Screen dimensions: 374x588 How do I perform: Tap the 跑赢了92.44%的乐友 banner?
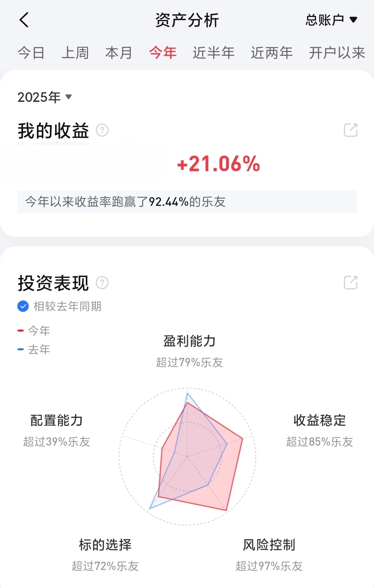[187, 202]
